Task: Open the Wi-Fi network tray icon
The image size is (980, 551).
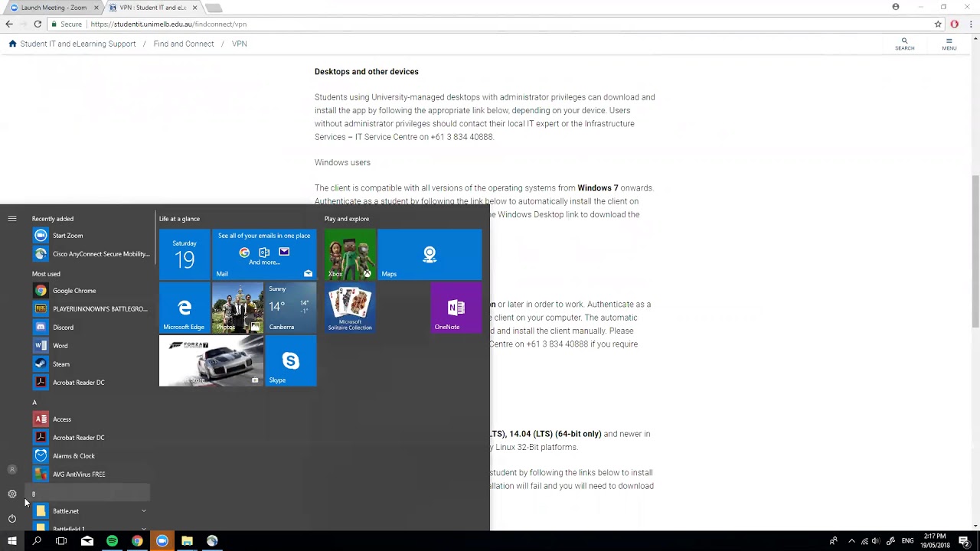Action: [864, 541]
